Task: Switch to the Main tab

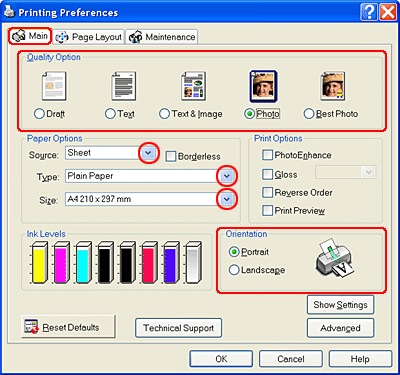Action: [x=30, y=36]
